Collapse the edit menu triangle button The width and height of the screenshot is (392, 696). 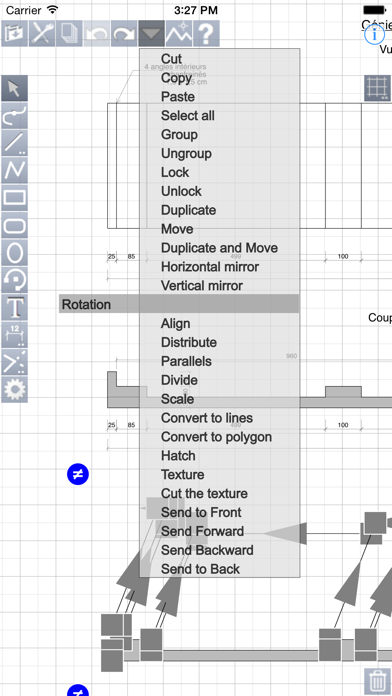click(151, 33)
